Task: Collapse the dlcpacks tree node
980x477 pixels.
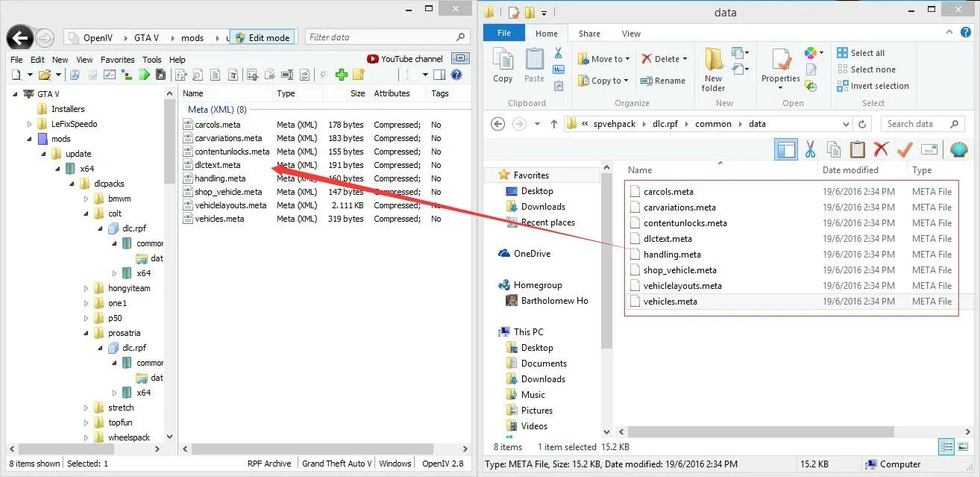Action: coord(73,184)
